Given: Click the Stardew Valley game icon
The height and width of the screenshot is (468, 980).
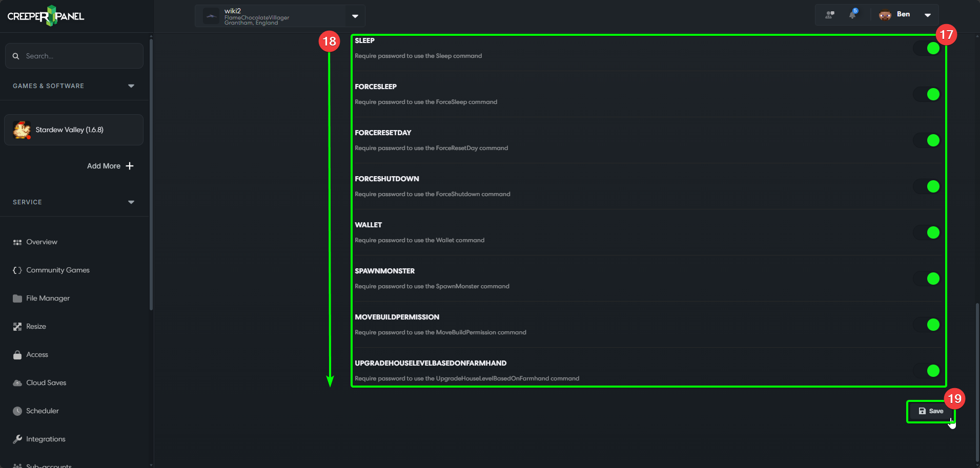Looking at the screenshot, I should point(22,130).
